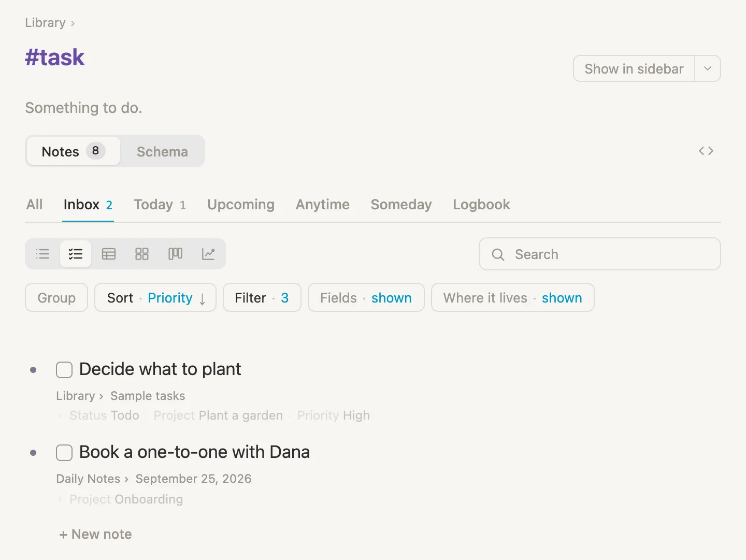The width and height of the screenshot is (746, 560).
Task: Open the Logbook tab
Action: click(482, 205)
